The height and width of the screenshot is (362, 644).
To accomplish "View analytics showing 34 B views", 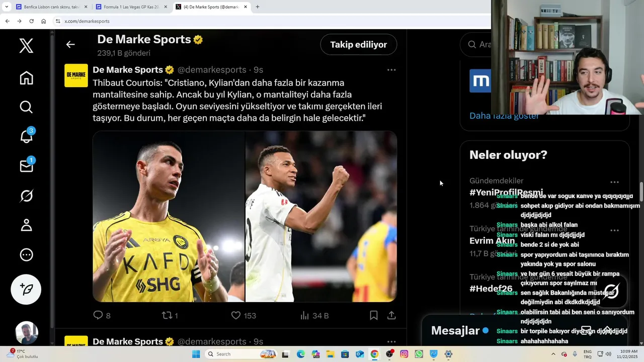I will coord(314,315).
